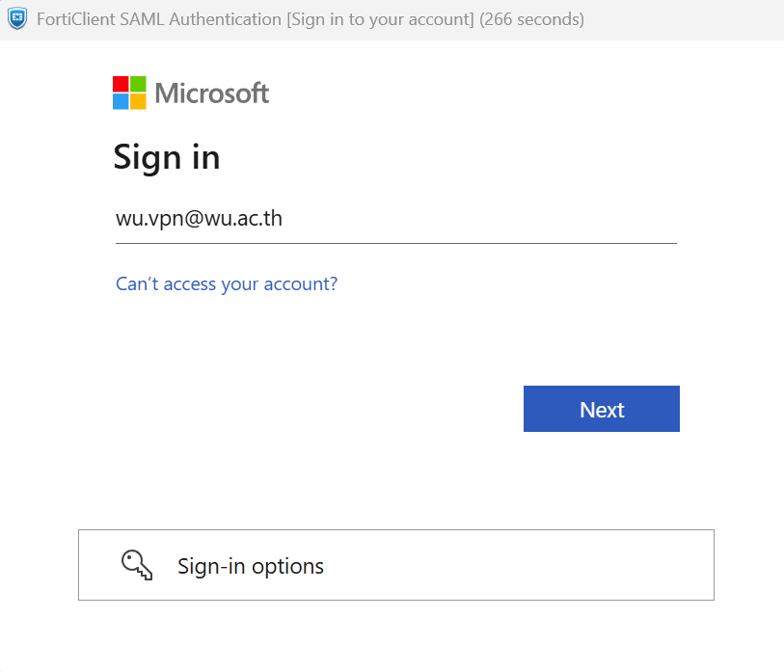Screen dimensions: 784x672
Task: Open the Sign-in options box
Action: click(395, 565)
